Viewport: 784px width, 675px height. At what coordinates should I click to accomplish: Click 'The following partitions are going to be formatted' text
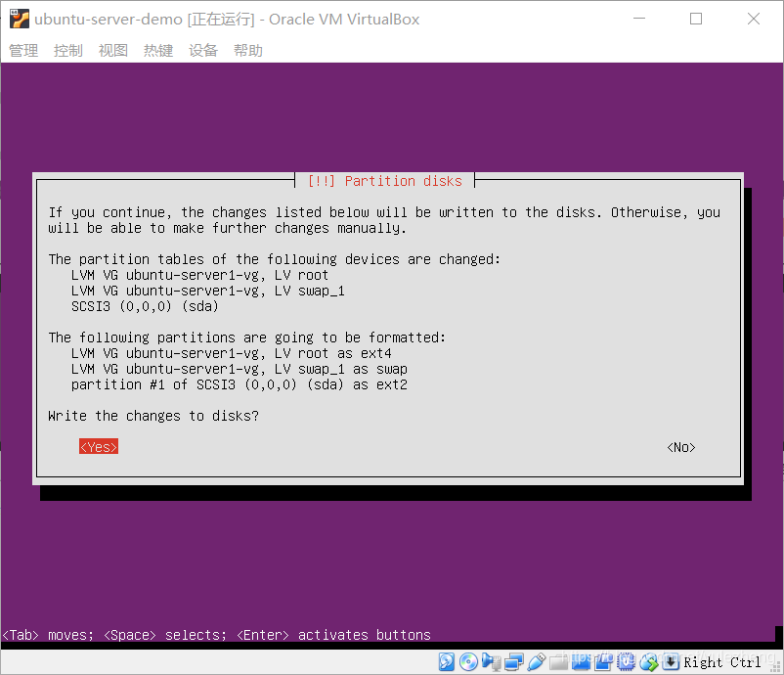click(x=247, y=337)
